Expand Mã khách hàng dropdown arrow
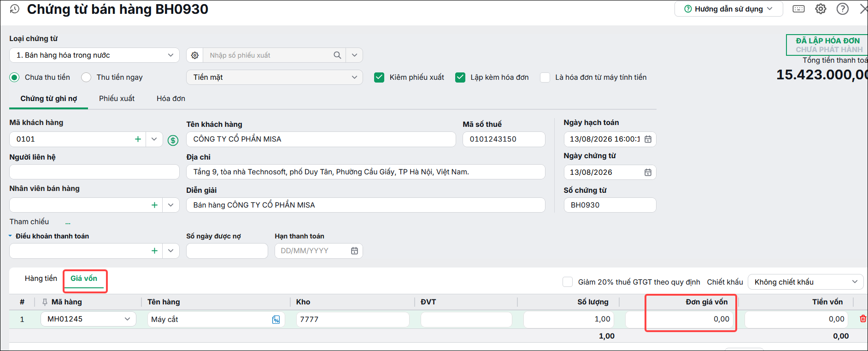 [x=154, y=139]
